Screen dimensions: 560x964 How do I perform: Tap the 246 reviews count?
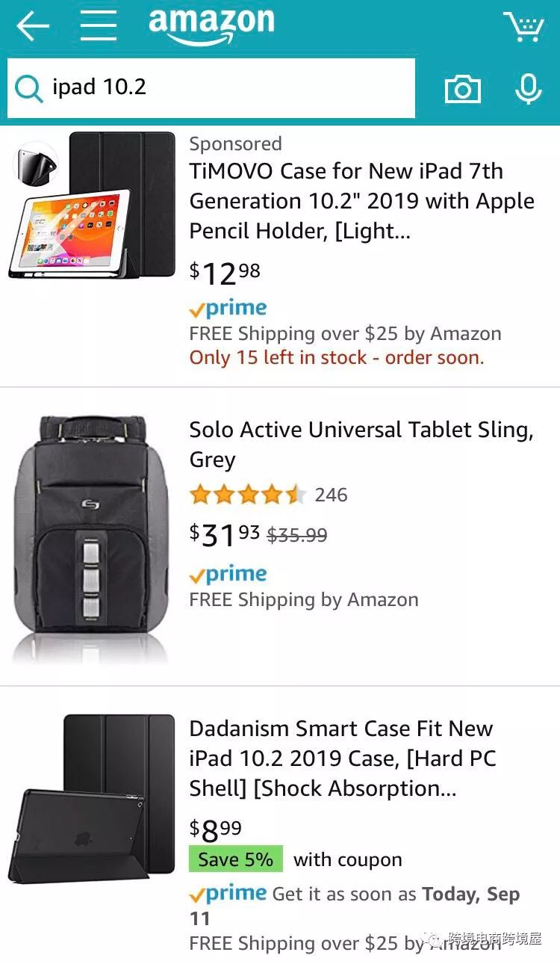coord(331,495)
